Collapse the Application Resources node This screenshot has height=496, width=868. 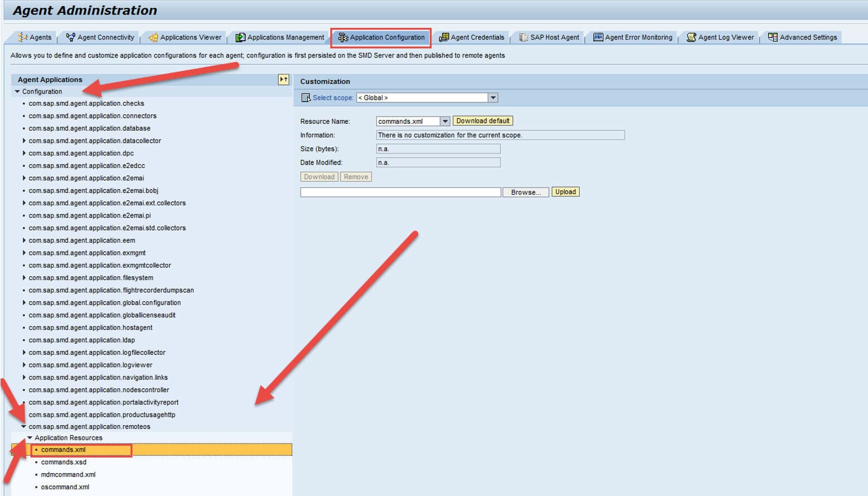tap(30, 438)
